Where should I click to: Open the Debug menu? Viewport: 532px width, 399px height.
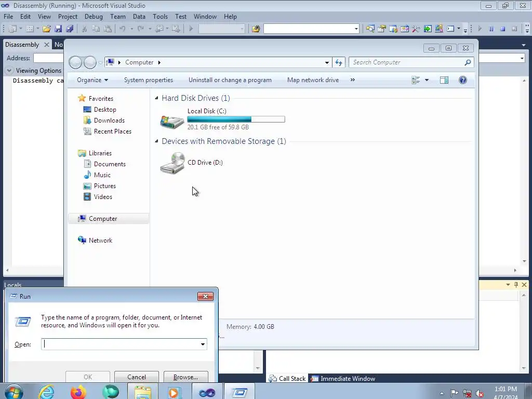[94, 16]
